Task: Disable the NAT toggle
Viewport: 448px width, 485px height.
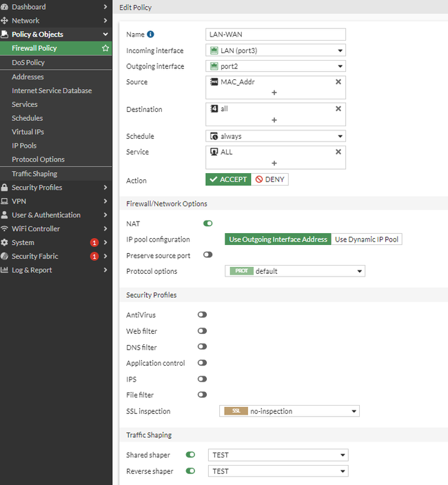Action: tap(207, 224)
